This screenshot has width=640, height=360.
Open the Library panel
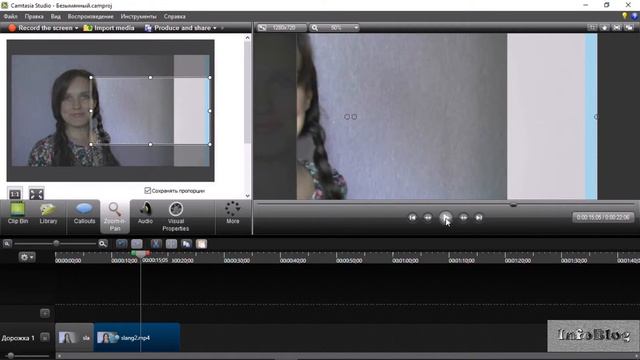48,213
